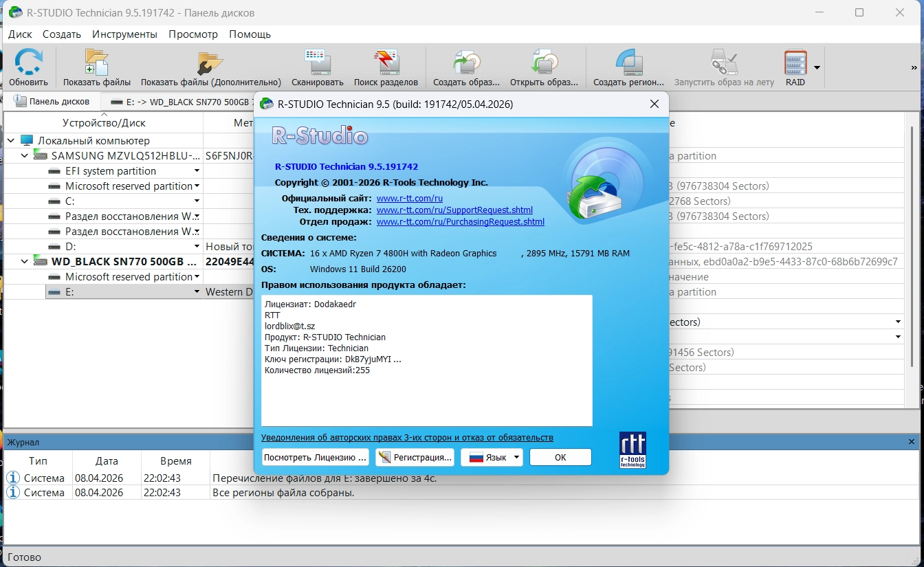This screenshot has height=567, width=924.
Task: Select the Локальный компьютер computer icon
Action: coord(27,140)
